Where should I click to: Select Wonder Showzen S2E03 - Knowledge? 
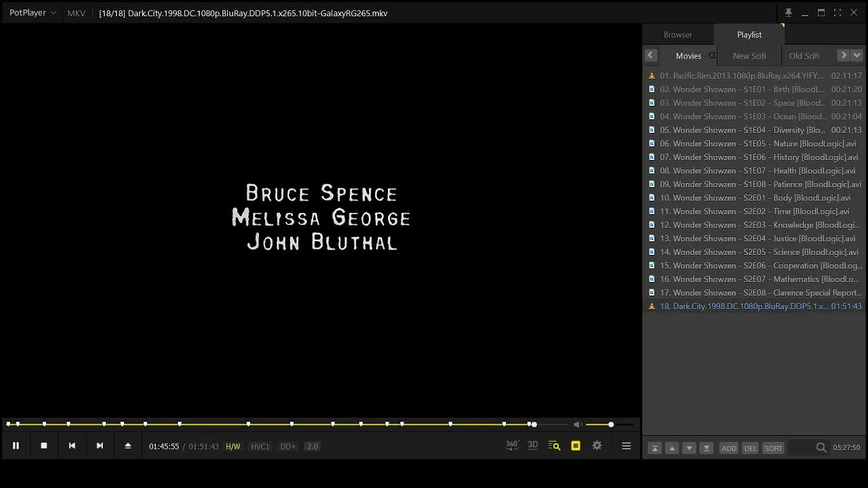tap(755, 225)
